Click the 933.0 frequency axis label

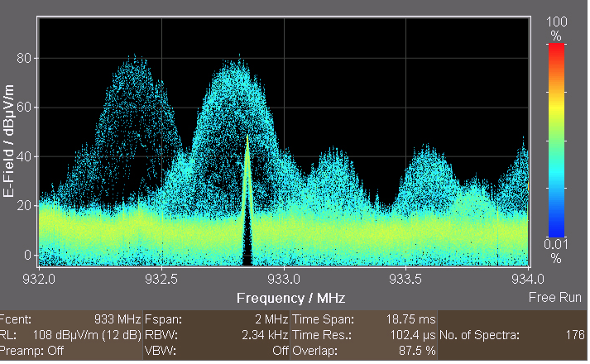pos(284,280)
